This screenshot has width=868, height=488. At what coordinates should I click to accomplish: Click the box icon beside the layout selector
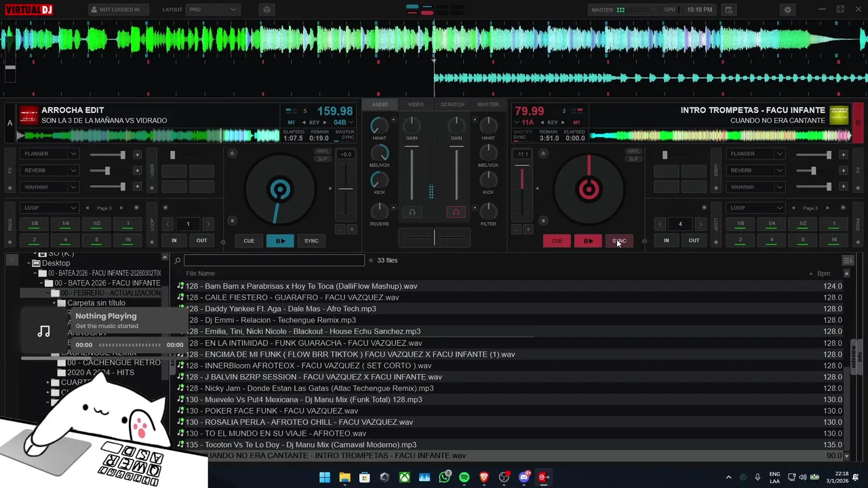(267, 9)
